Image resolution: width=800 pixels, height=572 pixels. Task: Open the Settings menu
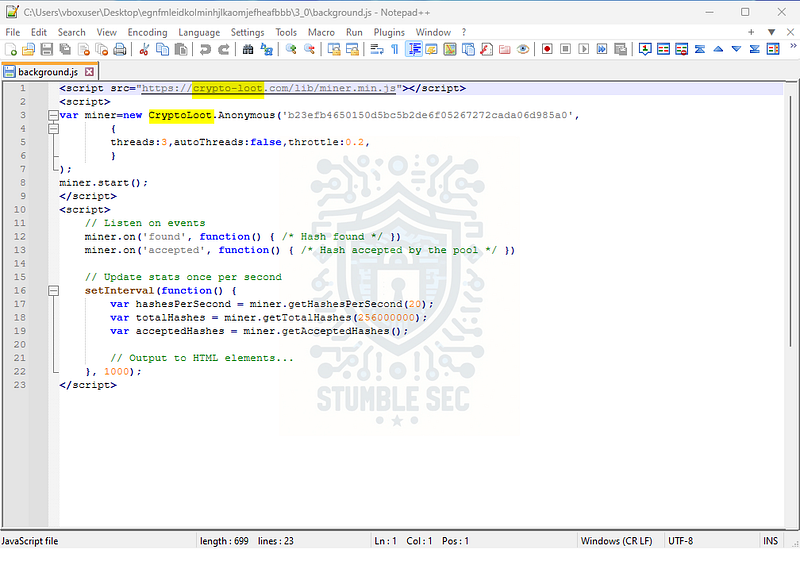(x=247, y=32)
